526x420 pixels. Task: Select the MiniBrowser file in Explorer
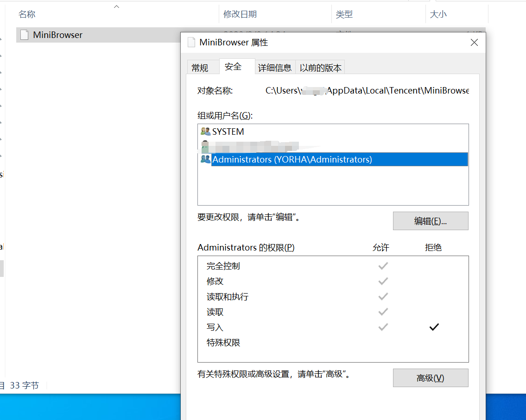click(98, 35)
